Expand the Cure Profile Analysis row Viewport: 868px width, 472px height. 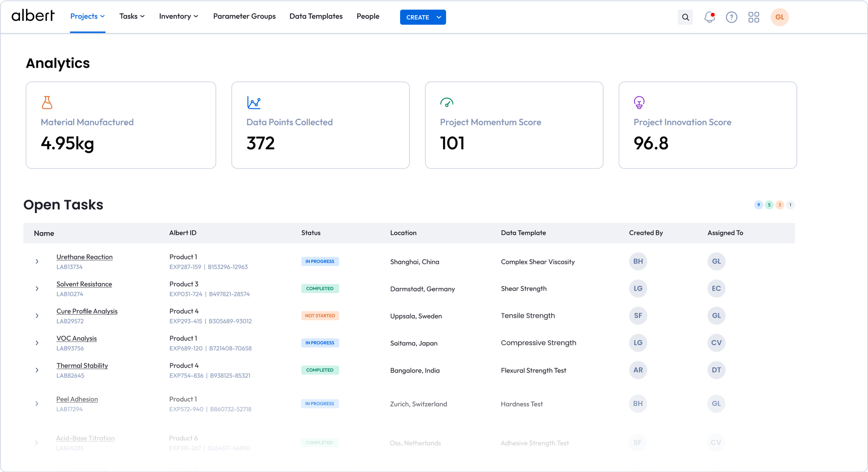tap(37, 316)
